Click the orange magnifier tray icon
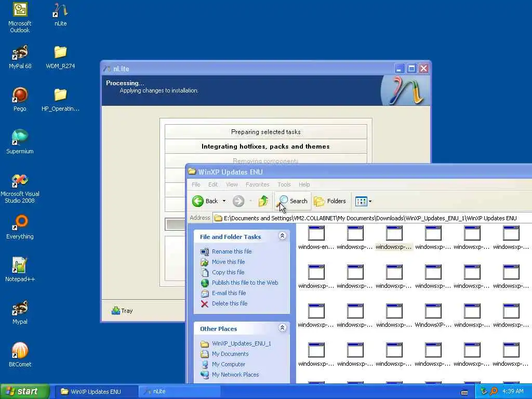The image size is (532, 399). tap(494, 391)
